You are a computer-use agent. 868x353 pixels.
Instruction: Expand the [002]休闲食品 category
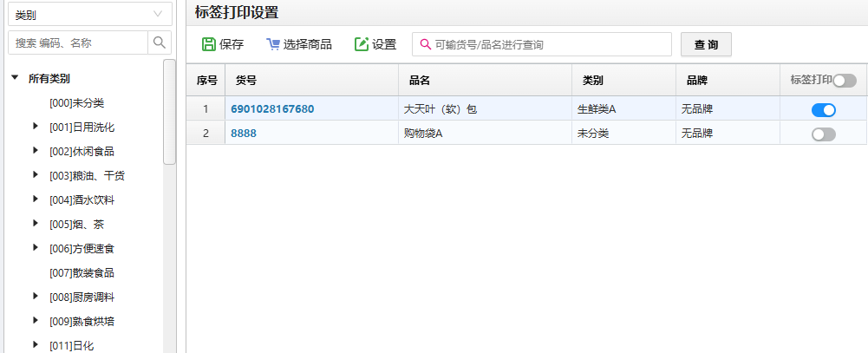click(36, 151)
